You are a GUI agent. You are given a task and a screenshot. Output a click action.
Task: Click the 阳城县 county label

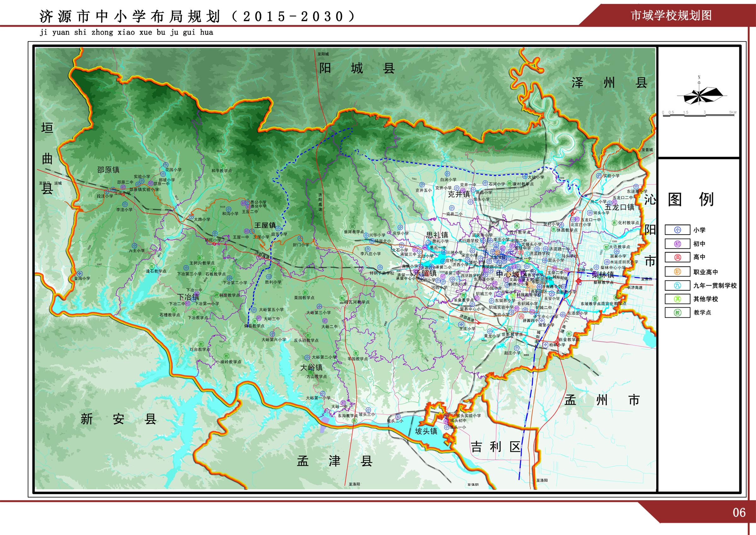pyautogui.click(x=357, y=68)
